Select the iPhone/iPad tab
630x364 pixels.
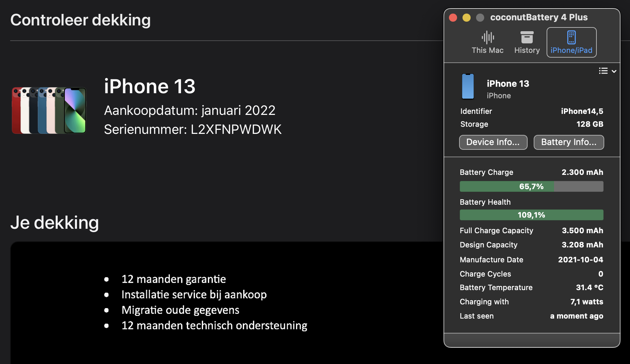[571, 43]
